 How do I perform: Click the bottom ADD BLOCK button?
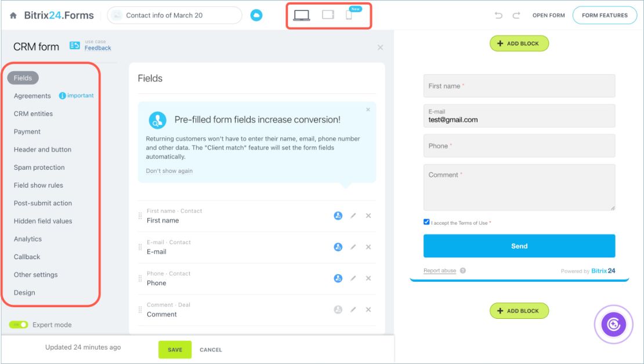(519, 311)
